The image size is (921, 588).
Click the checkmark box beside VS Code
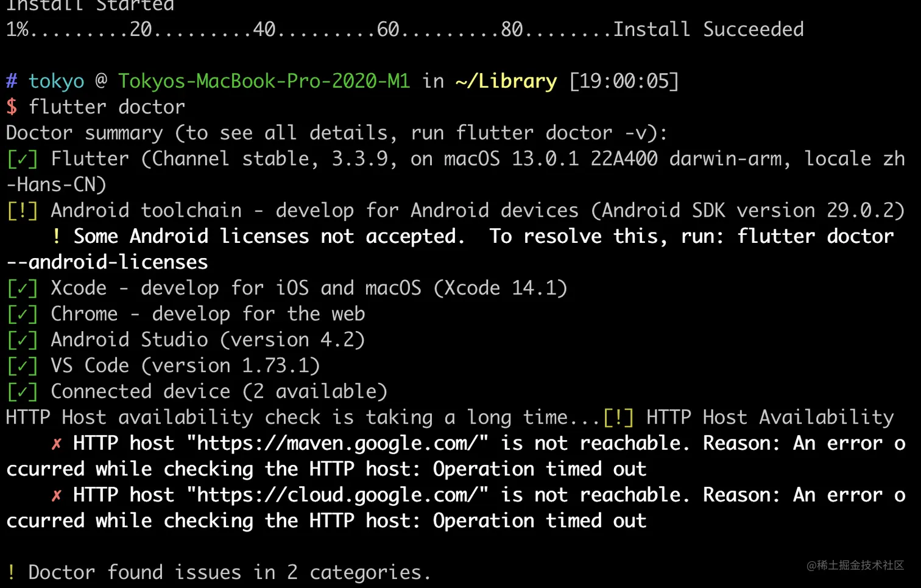click(22, 366)
